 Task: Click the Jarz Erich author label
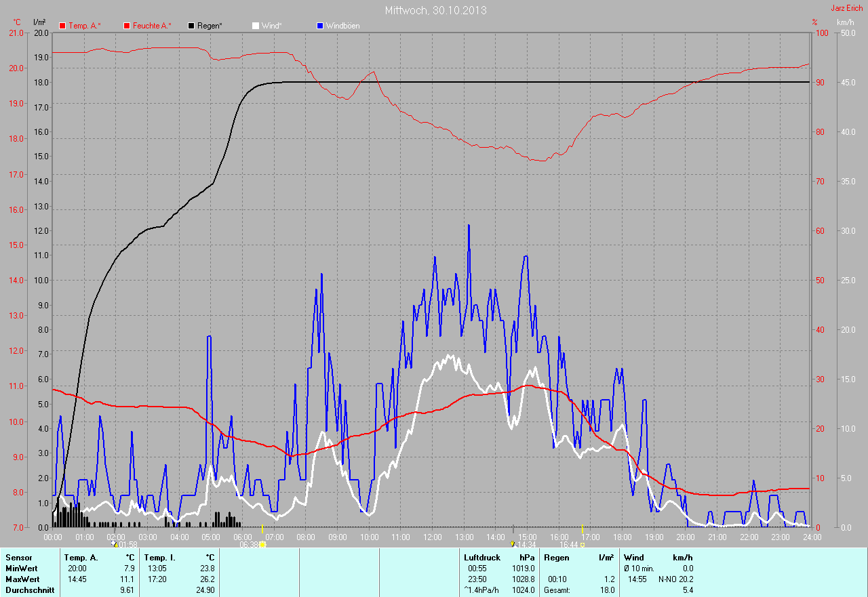[x=847, y=8]
